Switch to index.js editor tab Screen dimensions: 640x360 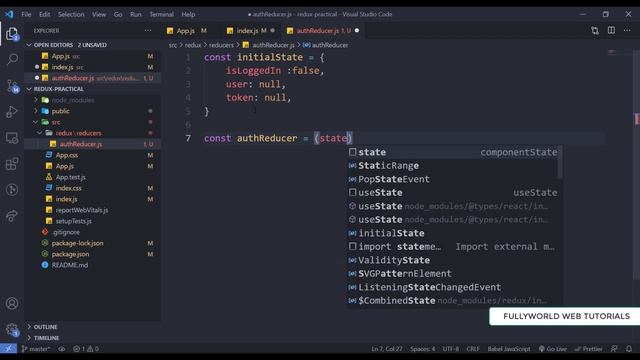tap(251, 31)
